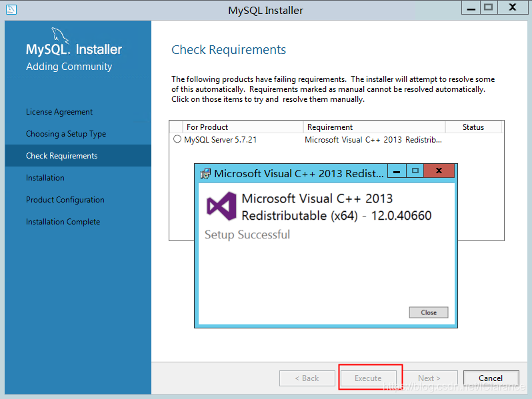Click the Check Requirements page heading
The height and width of the screenshot is (399, 532).
point(229,50)
